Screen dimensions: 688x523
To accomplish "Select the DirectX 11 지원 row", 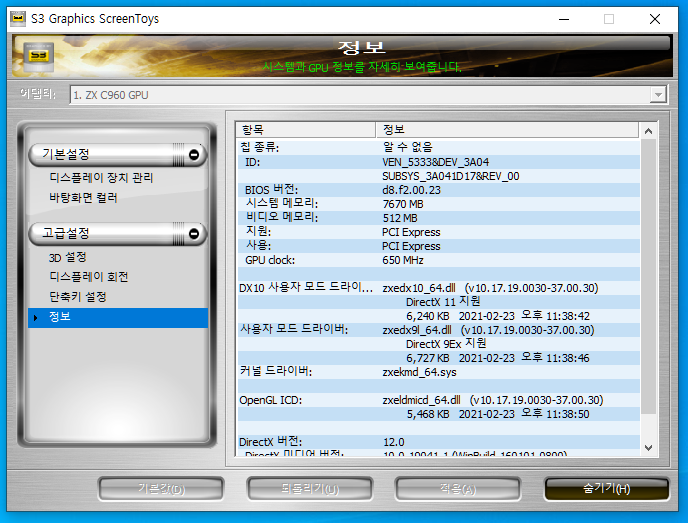I will click(x=438, y=302).
